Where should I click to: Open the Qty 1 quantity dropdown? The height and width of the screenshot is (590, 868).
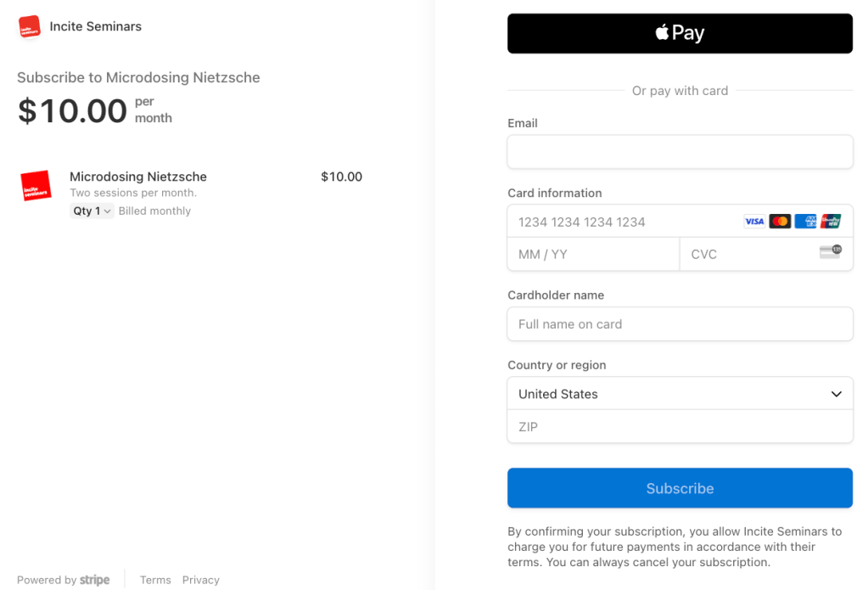92,211
